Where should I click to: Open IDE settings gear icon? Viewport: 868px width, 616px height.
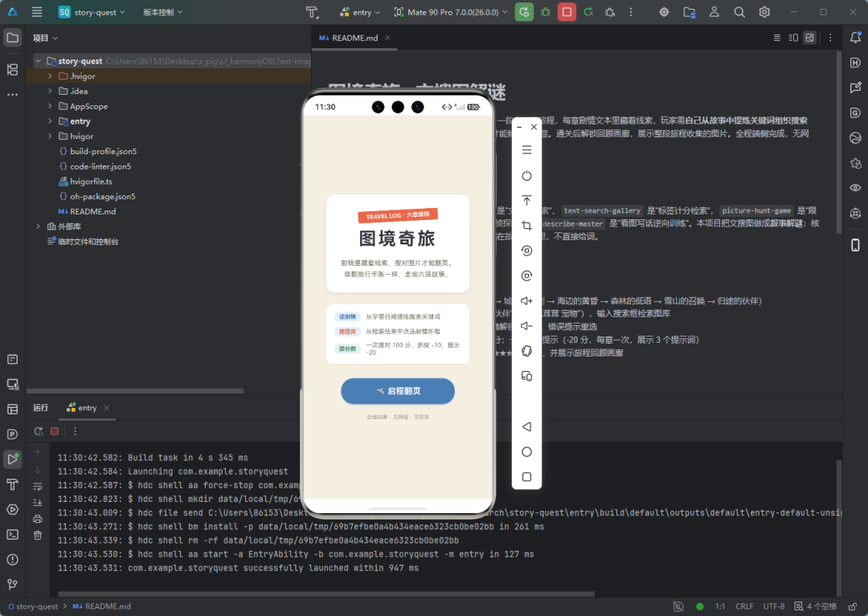(764, 11)
